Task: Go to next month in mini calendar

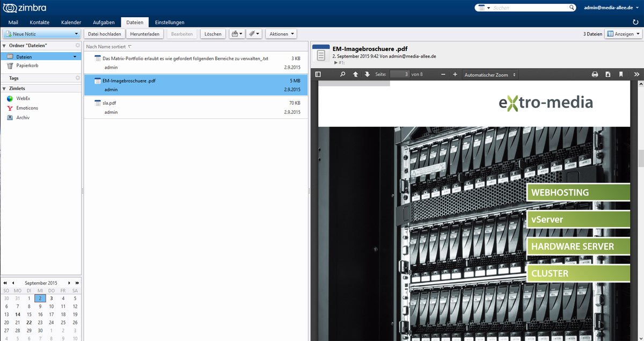Action: point(69,282)
